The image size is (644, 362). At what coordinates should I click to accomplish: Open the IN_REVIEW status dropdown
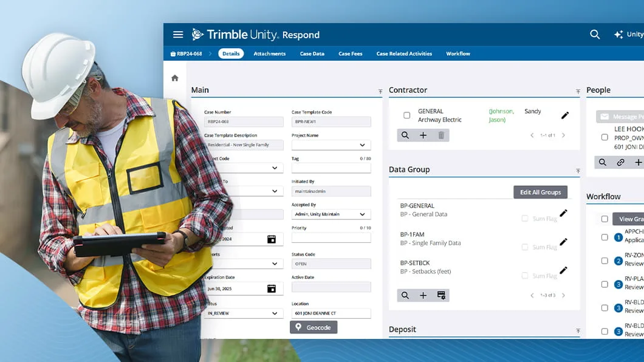coord(244,313)
